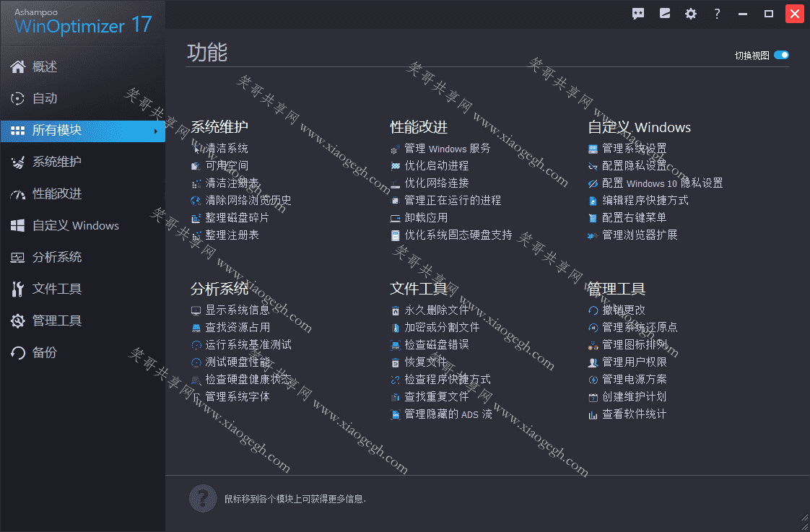Open the feedback chat icon in title bar

[x=638, y=14]
